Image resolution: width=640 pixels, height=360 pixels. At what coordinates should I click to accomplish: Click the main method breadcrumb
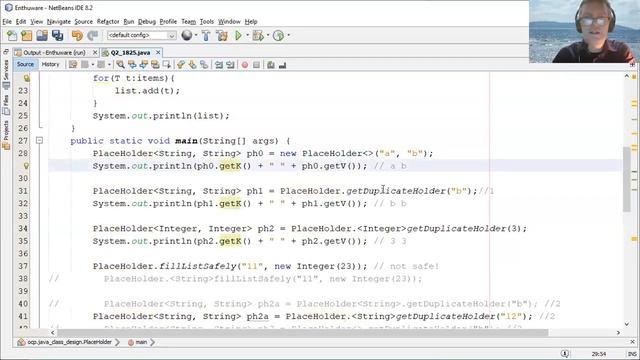click(138, 342)
